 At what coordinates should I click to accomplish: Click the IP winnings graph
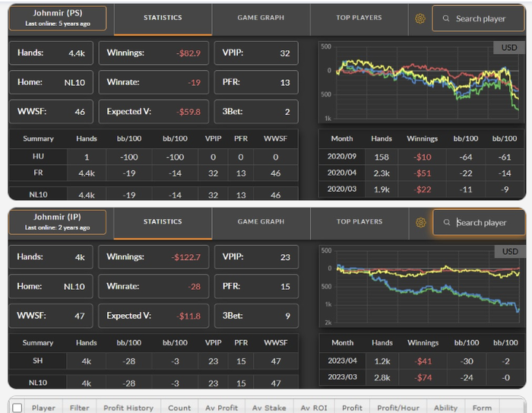tap(422, 286)
